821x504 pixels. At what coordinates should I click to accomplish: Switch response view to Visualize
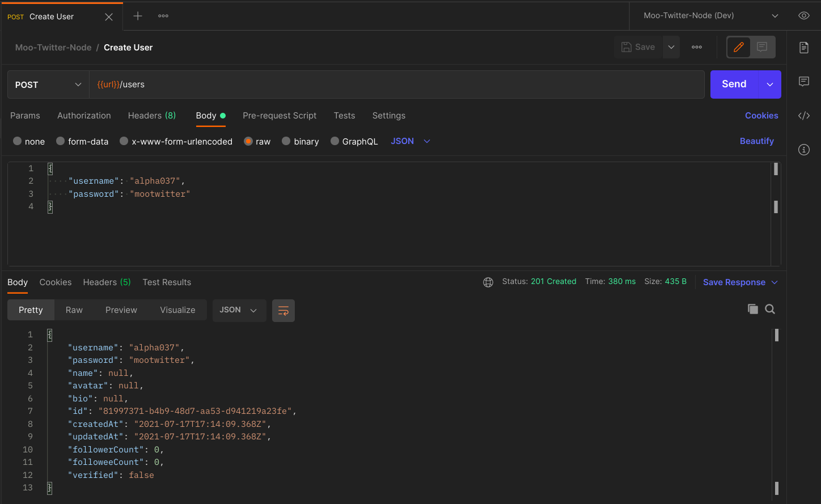(x=177, y=310)
